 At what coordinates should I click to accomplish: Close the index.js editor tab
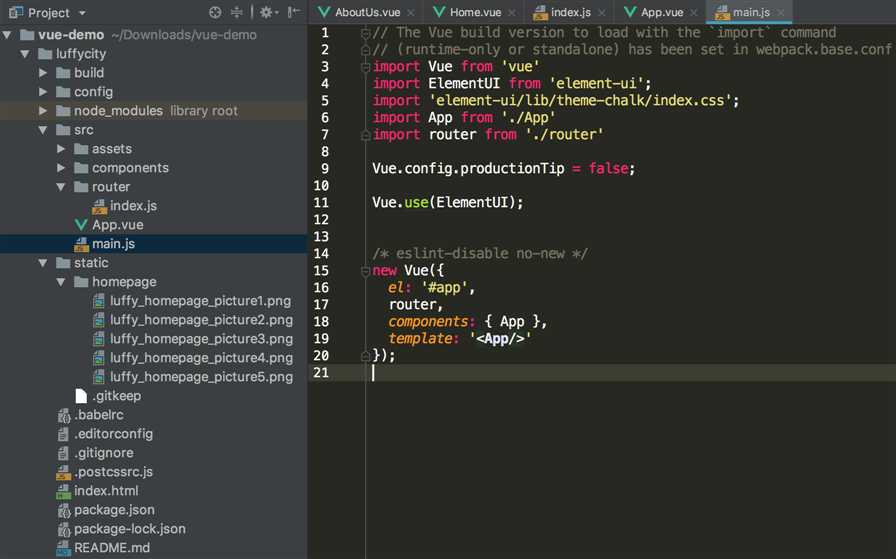pyautogui.click(x=601, y=13)
